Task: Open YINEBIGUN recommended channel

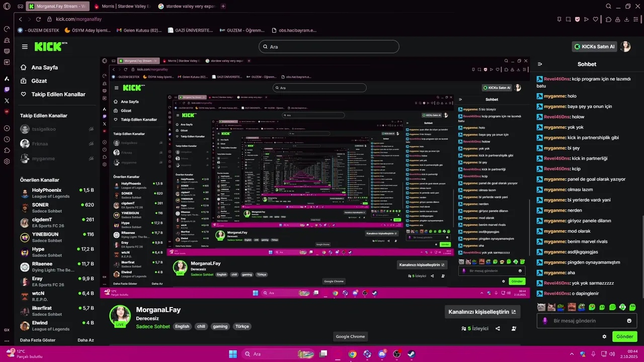Action: 57,237
